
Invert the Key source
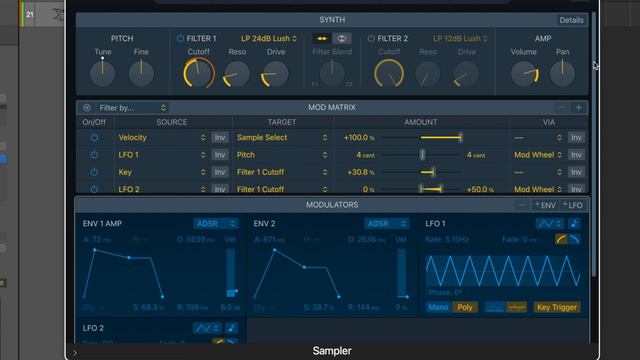pyautogui.click(x=220, y=172)
